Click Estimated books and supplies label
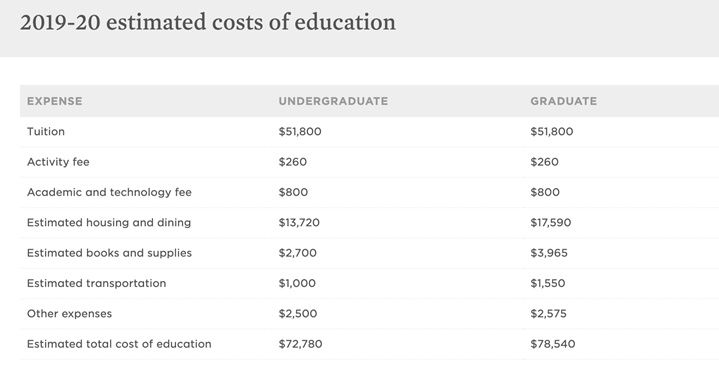 (109, 253)
